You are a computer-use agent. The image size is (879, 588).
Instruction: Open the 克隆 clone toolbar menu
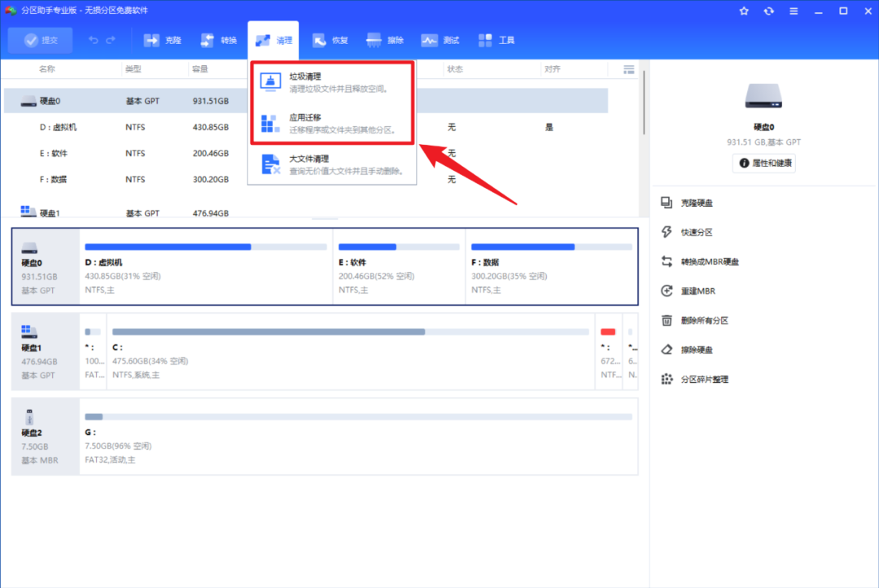coord(163,41)
